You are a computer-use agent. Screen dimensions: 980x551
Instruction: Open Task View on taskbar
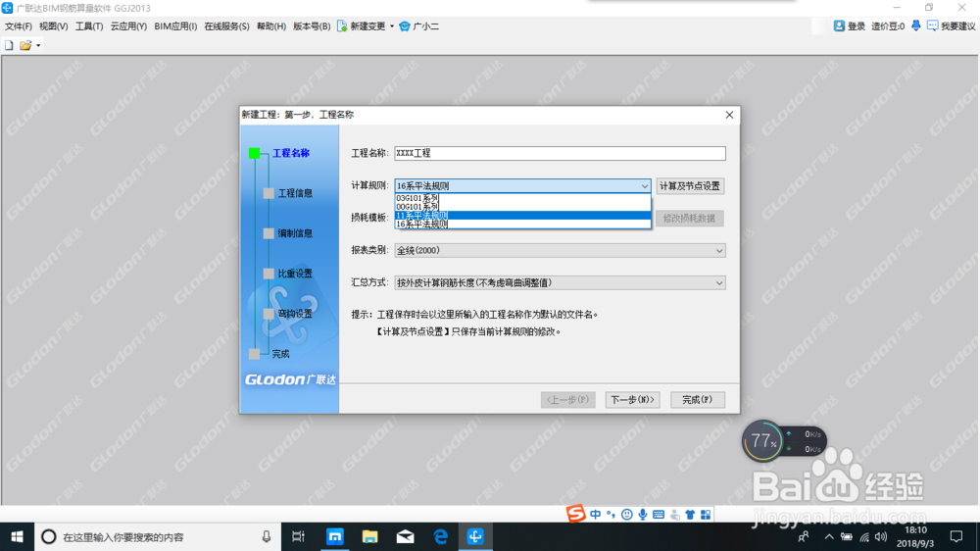[298, 536]
